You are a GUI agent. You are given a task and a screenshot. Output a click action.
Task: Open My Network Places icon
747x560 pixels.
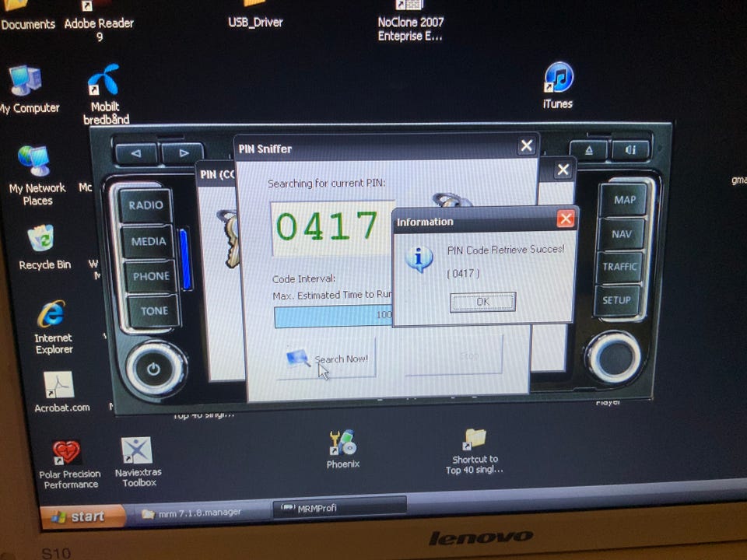37,175
